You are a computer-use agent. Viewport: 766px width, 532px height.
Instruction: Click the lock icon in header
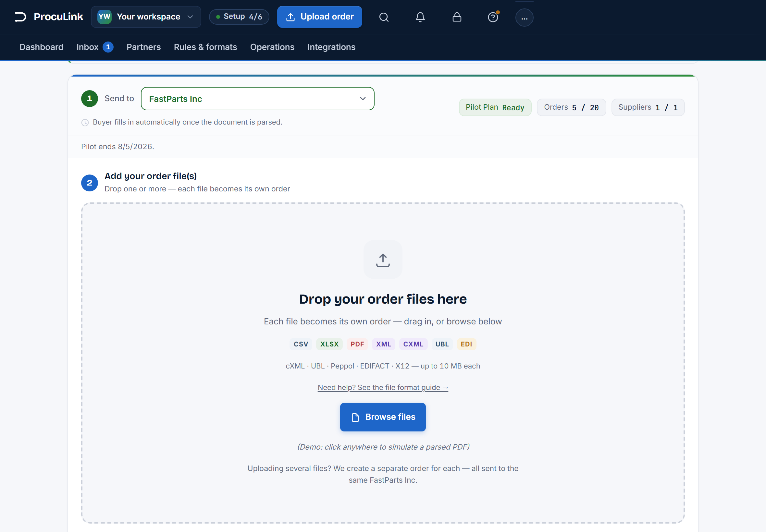coord(457,17)
